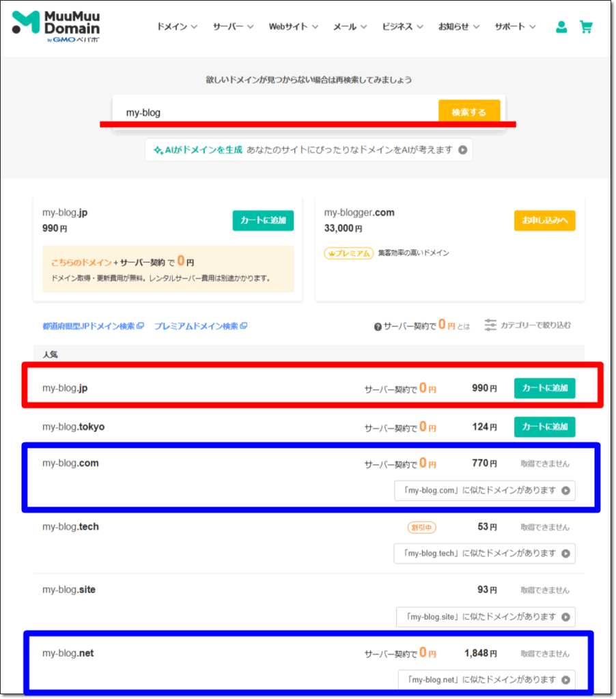Click arrow icon on my-blog.com similar domains button

click(567, 490)
